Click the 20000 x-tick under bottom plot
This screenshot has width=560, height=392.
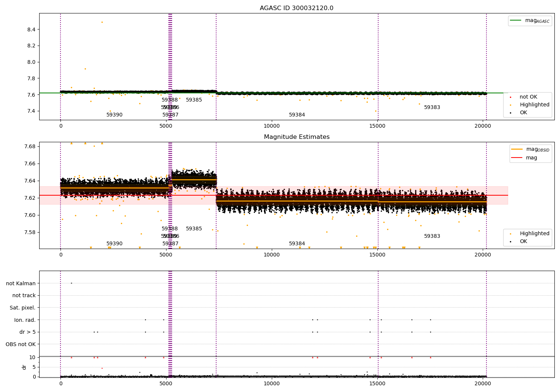(483, 383)
